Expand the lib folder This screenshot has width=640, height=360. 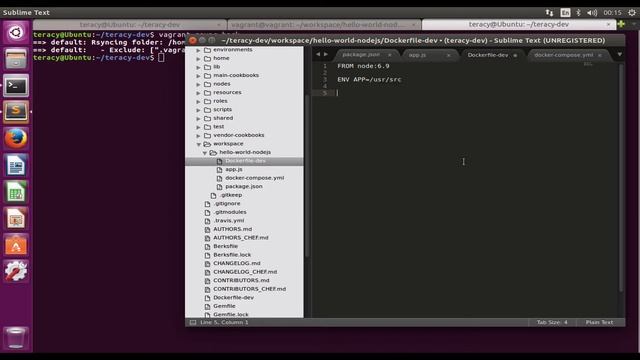click(x=198, y=67)
